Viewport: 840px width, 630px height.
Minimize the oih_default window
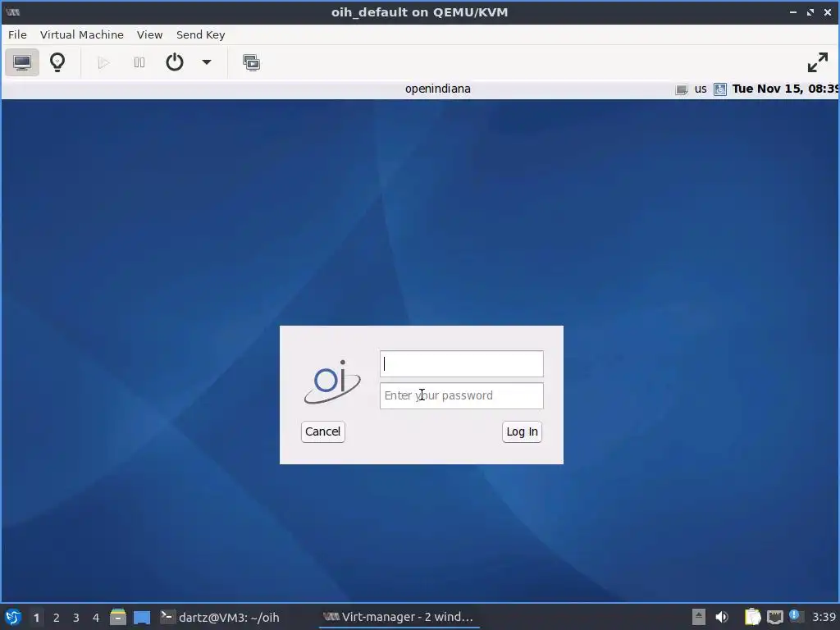[793, 11]
